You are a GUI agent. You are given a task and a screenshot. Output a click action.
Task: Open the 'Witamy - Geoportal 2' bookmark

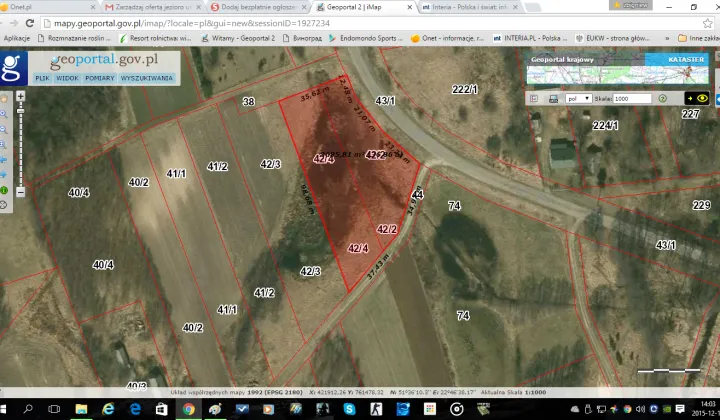click(x=238, y=38)
